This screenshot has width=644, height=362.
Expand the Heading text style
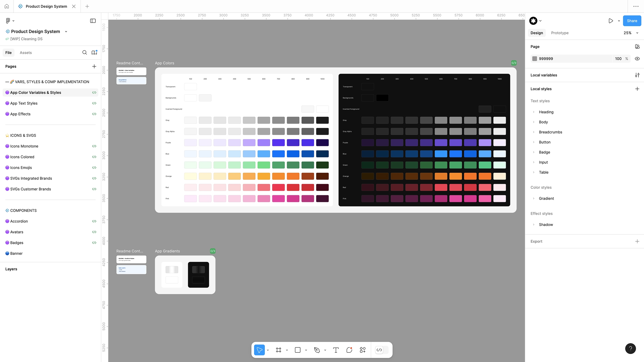(x=534, y=112)
